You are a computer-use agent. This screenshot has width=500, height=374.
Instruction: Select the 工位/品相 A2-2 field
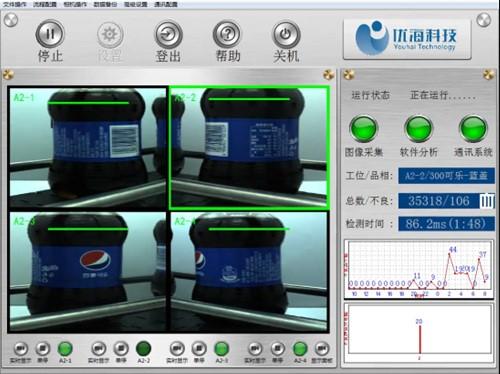(x=446, y=176)
